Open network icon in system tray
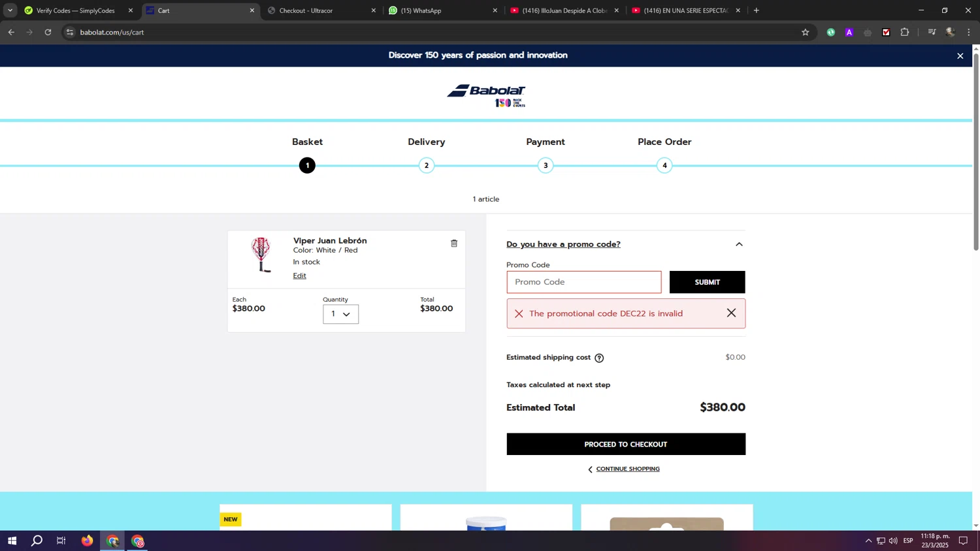Image resolution: width=980 pixels, height=551 pixels. (881, 541)
